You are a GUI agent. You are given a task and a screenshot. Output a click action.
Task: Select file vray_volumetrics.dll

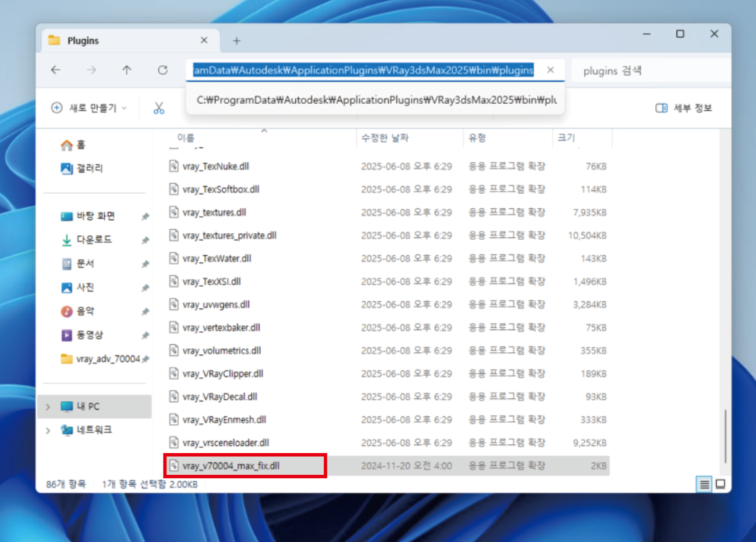221,350
